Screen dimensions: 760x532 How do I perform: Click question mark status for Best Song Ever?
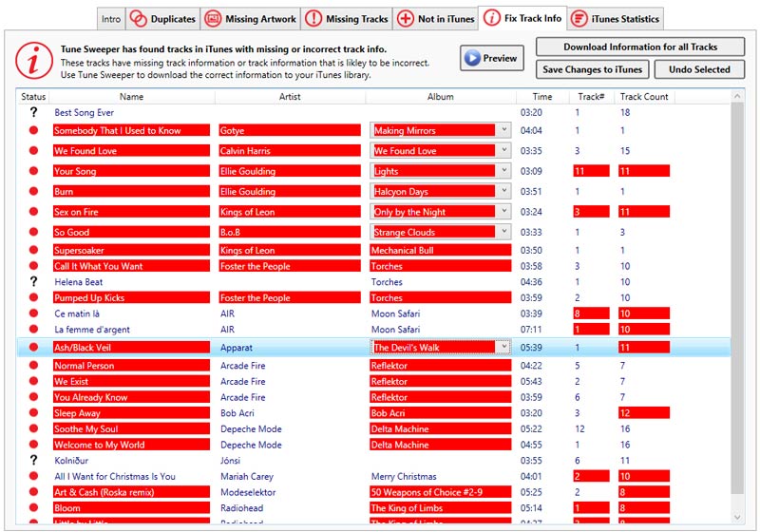[33, 112]
